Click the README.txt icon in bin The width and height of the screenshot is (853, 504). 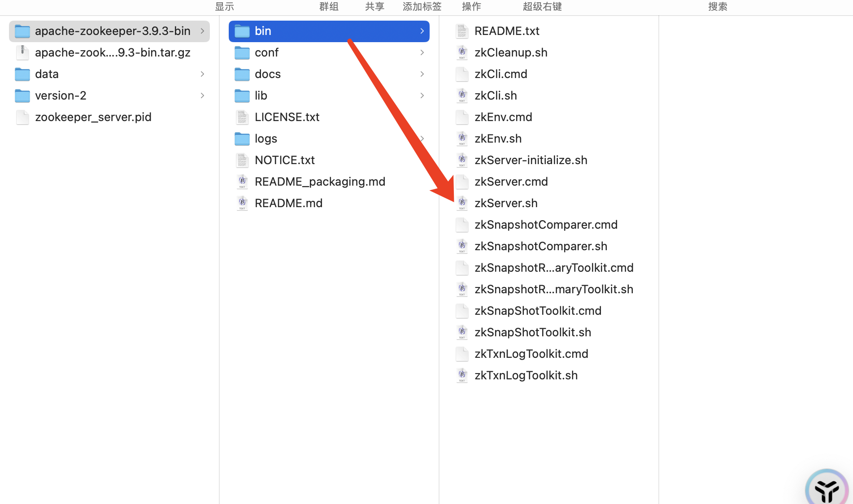461,31
